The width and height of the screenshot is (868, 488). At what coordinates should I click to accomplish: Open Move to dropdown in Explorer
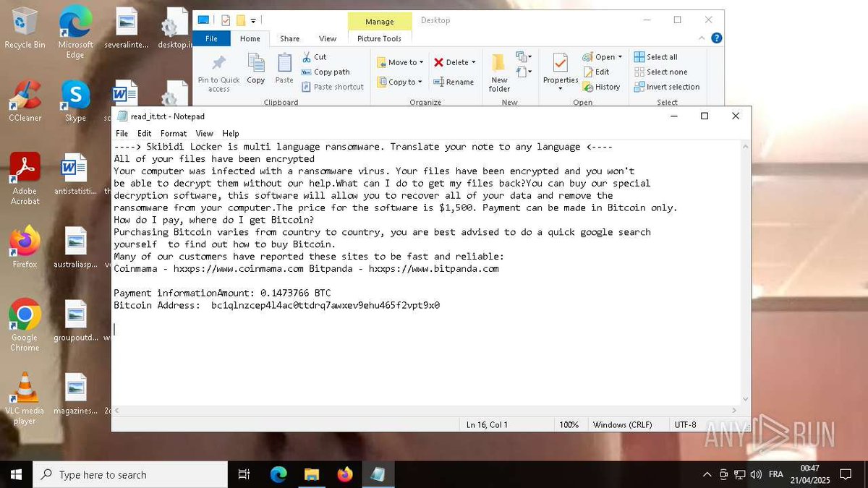[400, 63]
